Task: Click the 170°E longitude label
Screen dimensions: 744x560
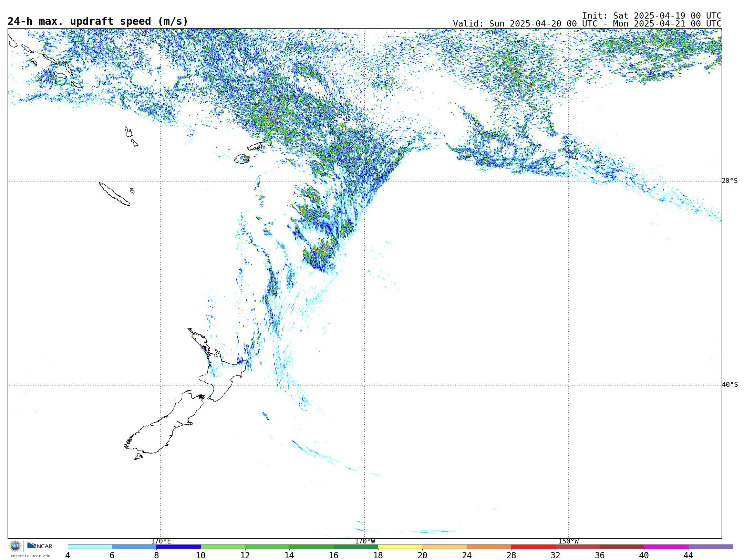Action: 161,541
